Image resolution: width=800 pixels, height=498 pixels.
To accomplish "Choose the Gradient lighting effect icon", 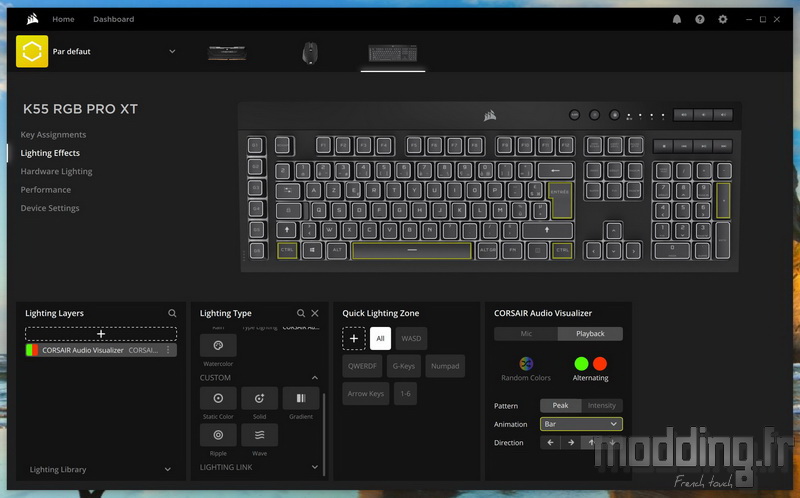I will pyautogui.click(x=301, y=398).
